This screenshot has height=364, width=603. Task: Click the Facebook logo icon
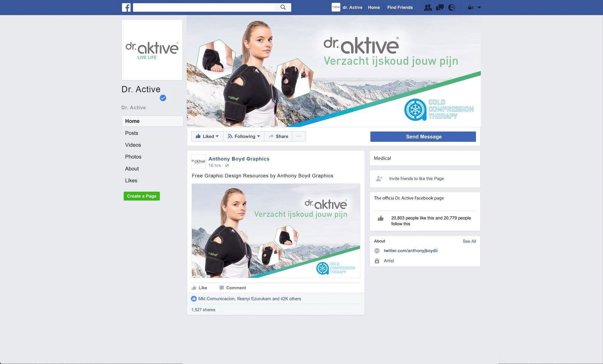126,7
